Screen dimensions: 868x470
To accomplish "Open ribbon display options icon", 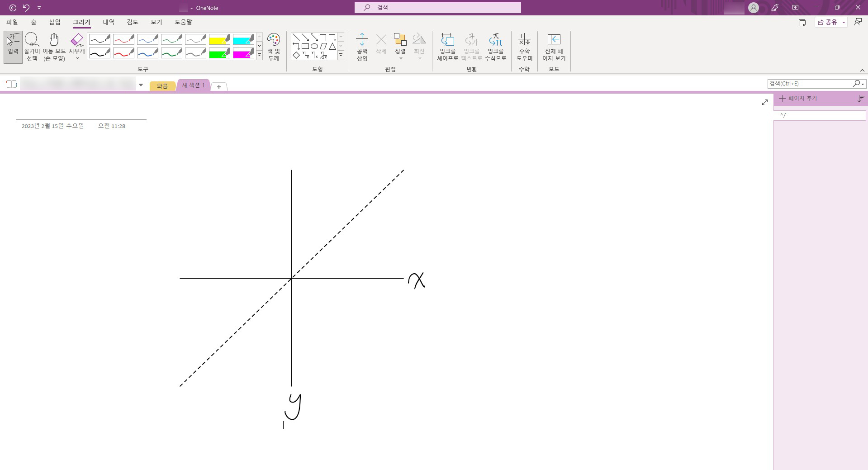I will coord(795,8).
